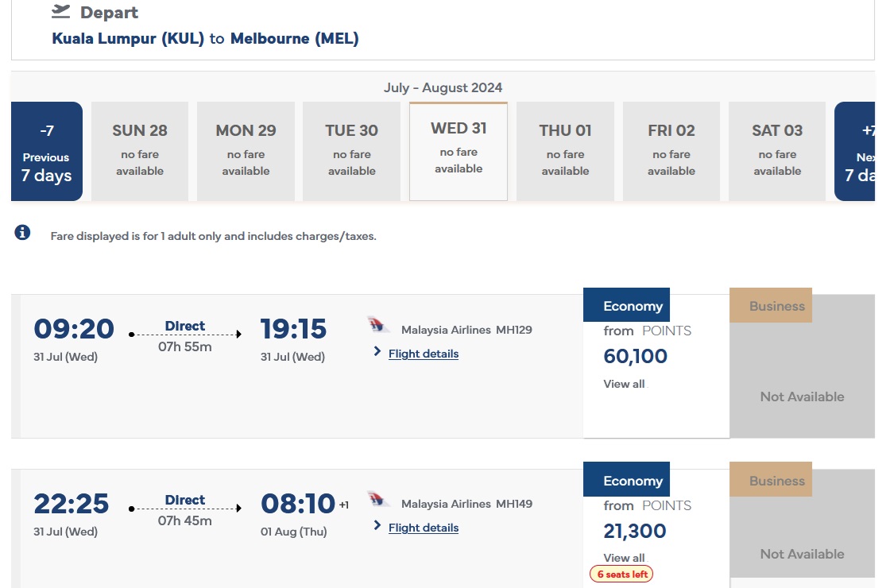
Task: Switch to FRI 02 date tab
Action: [671, 151]
